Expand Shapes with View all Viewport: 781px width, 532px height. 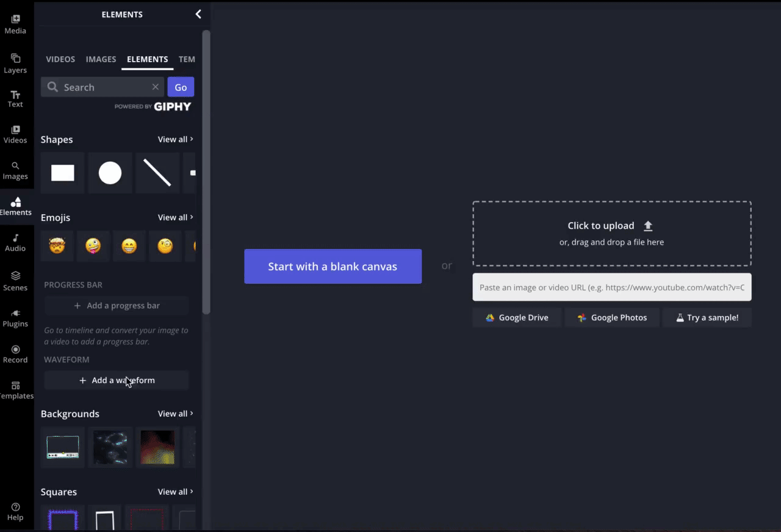coord(176,139)
